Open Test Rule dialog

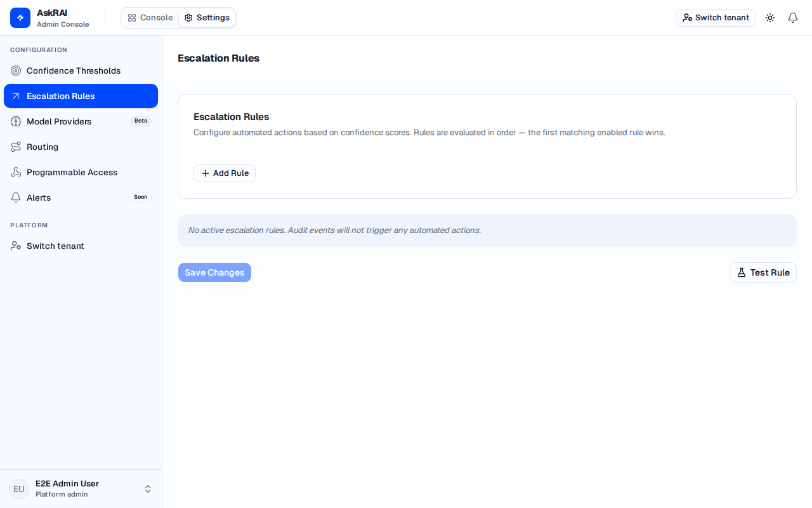coord(763,272)
